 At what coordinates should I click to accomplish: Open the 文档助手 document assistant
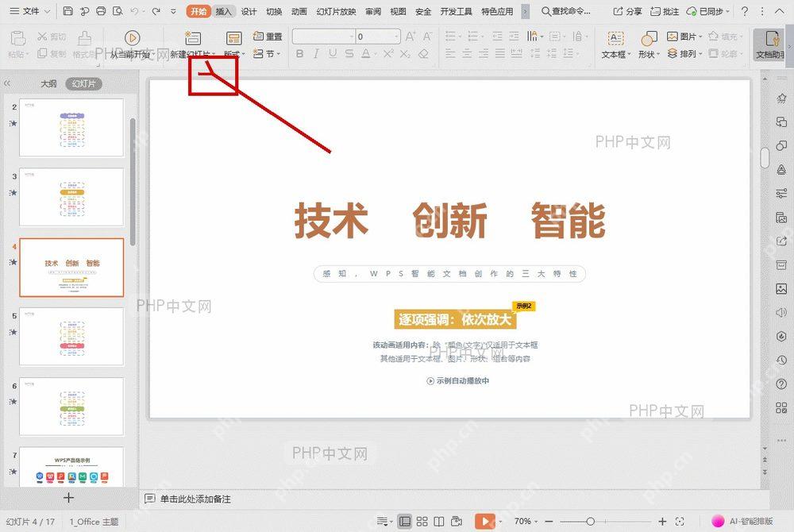(x=772, y=44)
